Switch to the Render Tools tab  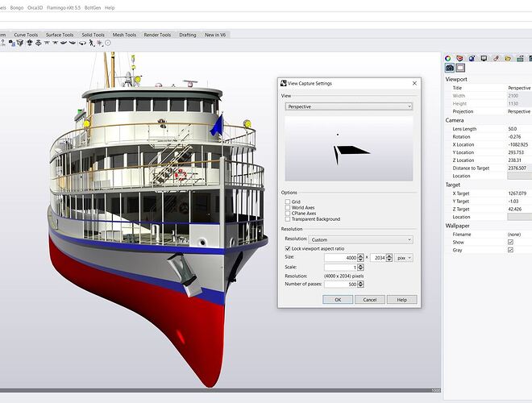[x=157, y=35]
